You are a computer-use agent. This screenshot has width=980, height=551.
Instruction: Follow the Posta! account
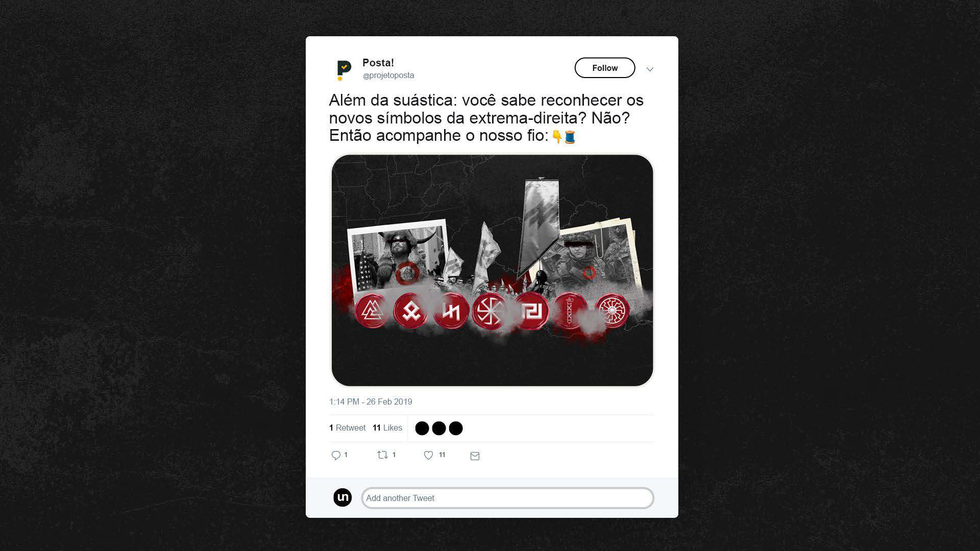tap(605, 68)
